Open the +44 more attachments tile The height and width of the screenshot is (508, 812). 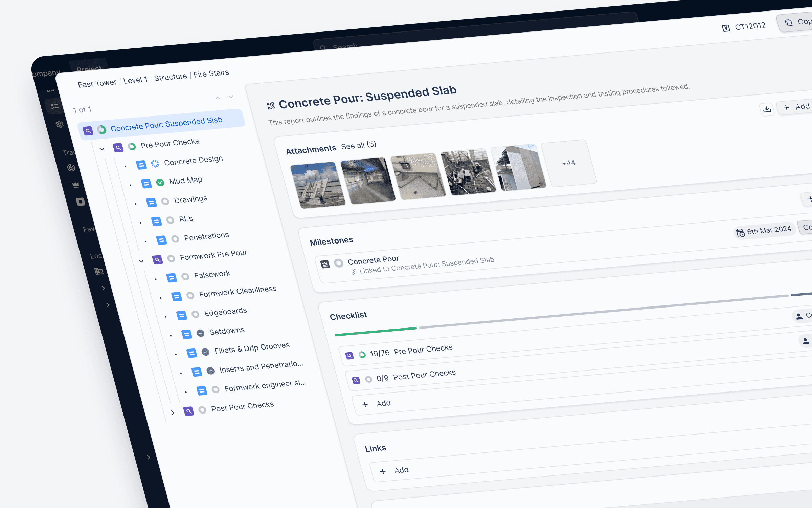click(x=569, y=163)
